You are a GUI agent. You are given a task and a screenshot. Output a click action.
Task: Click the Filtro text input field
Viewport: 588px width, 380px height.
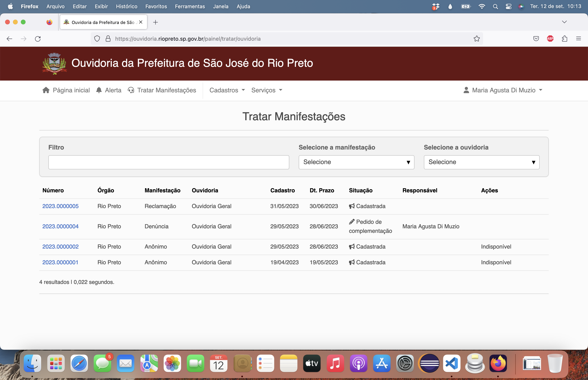click(169, 162)
